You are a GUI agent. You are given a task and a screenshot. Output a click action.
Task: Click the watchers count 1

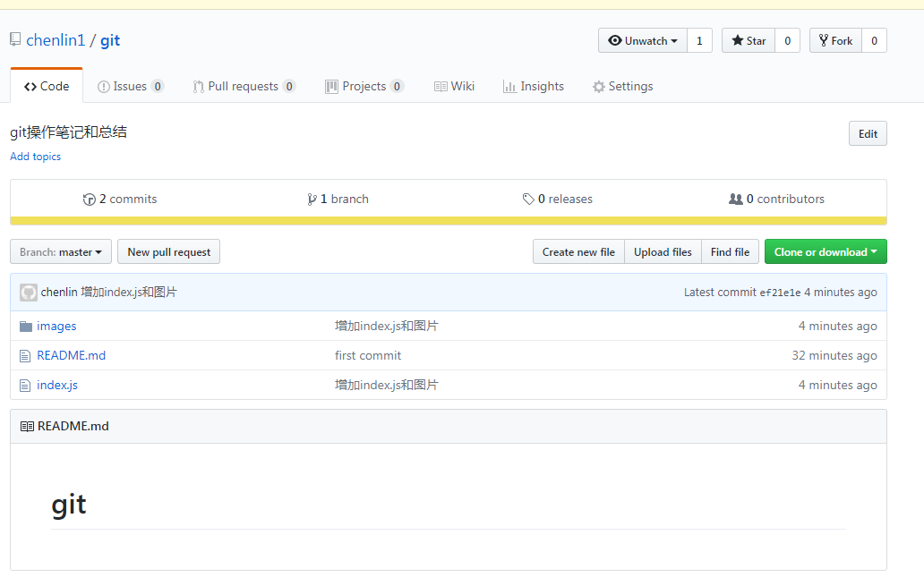coord(699,40)
